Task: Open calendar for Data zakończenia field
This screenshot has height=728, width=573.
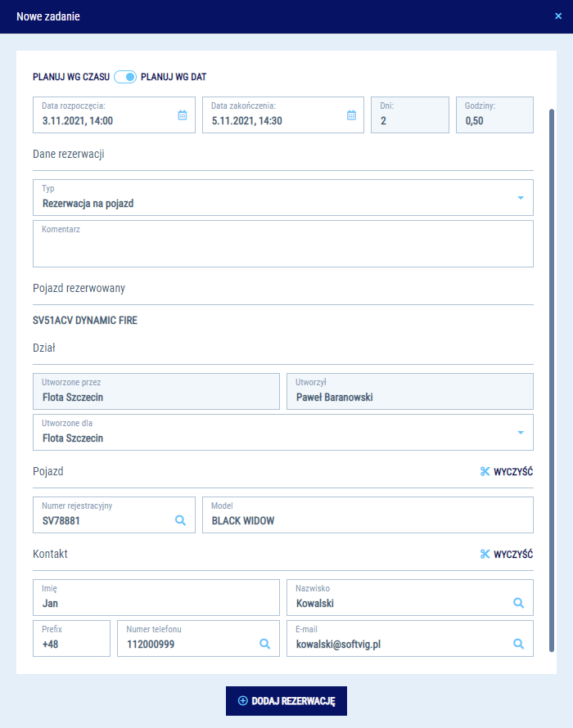Action: pyautogui.click(x=351, y=115)
